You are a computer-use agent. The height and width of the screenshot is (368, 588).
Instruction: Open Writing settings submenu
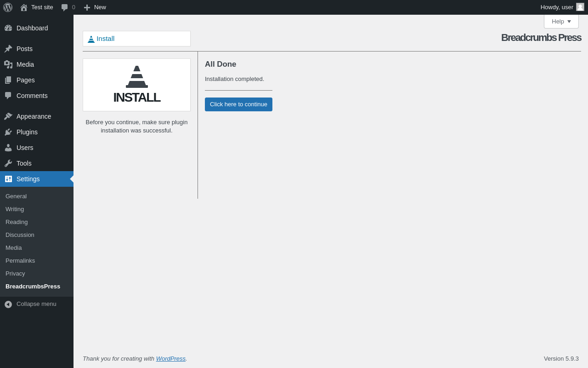tap(15, 209)
